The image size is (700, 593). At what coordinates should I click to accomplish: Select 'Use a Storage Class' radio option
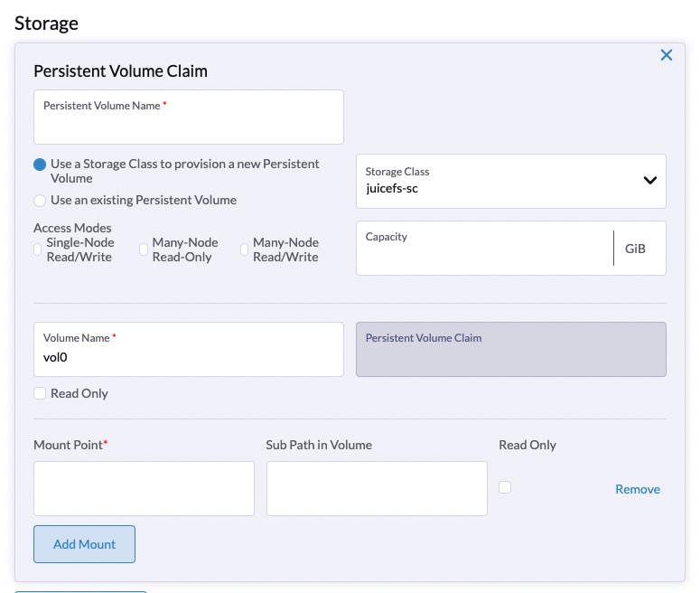[40, 165]
